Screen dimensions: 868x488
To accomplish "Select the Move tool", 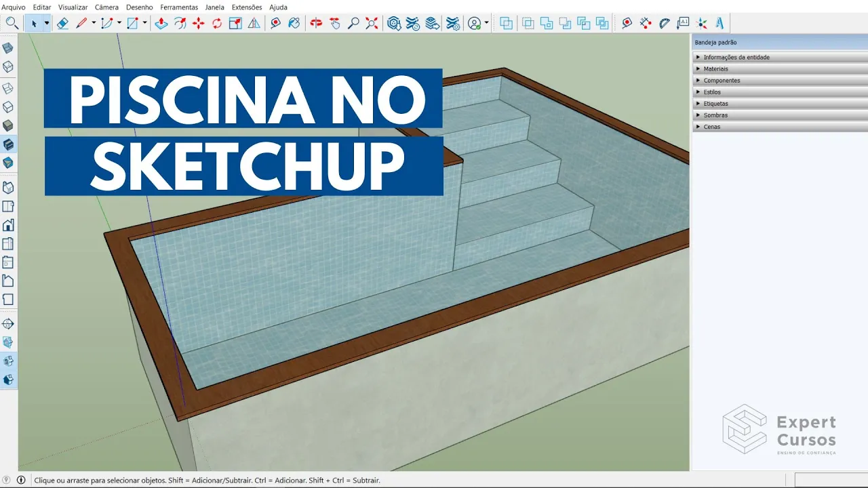I will pos(198,23).
